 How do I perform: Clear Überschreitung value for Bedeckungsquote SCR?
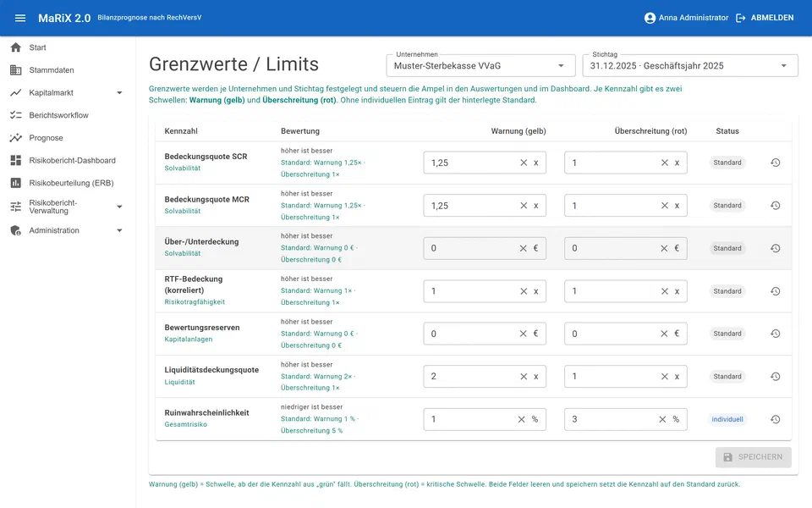(x=665, y=163)
